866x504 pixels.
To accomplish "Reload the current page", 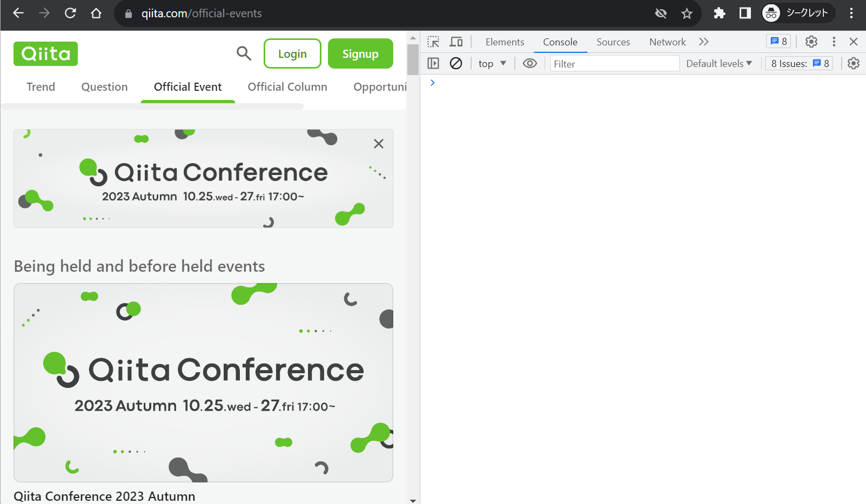I will click(x=70, y=13).
